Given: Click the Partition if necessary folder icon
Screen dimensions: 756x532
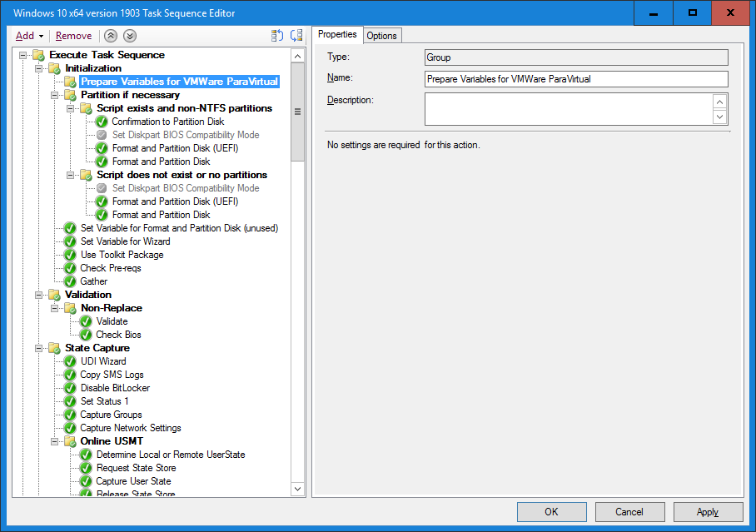Looking at the screenshot, I should click(71, 95).
